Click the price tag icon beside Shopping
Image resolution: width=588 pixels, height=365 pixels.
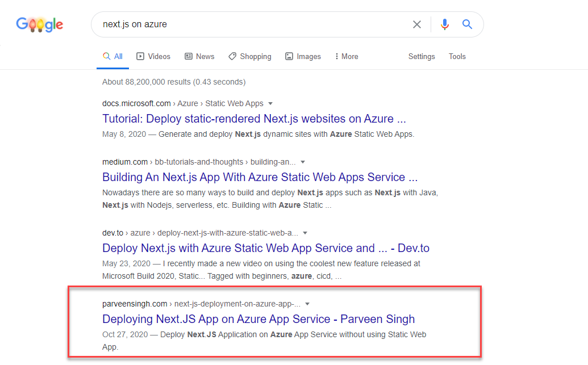click(x=232, y=56)
